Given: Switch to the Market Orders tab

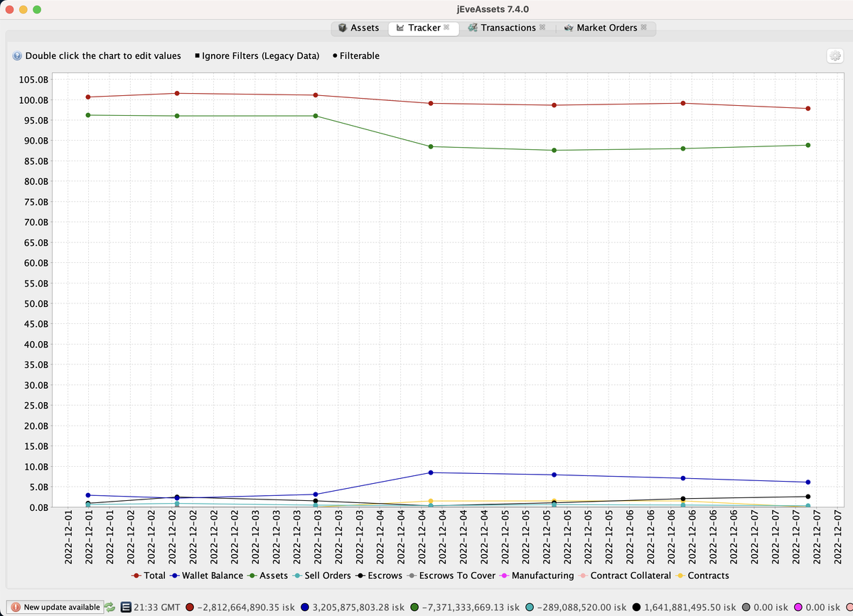Looking at the screenshot, I should pyautogui.click(x=606, y=28).
